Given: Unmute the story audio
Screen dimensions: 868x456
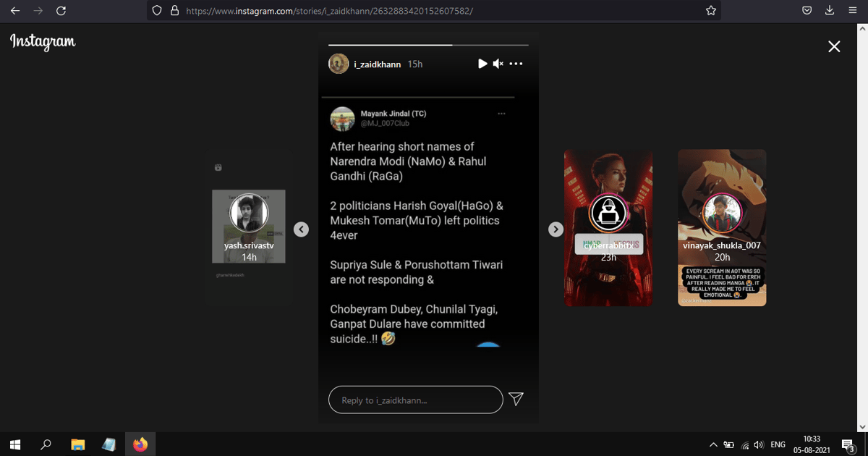Looking at the screenshot, I should coord(498,64).
